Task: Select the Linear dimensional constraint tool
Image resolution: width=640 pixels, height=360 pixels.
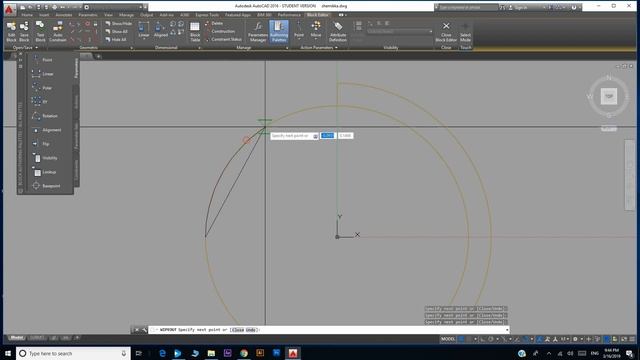Action: tap(144, 30)
